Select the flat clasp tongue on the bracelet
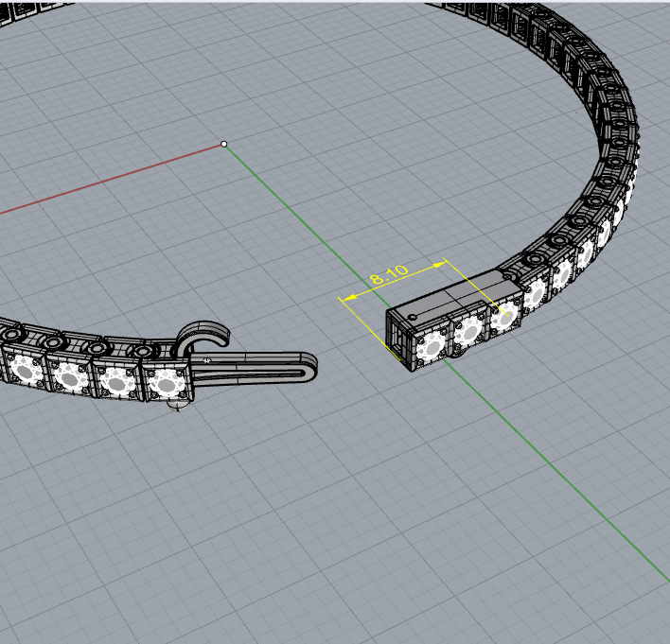This screenshot has height=644, width=670. pyautogui.click(x=254, y=369)
